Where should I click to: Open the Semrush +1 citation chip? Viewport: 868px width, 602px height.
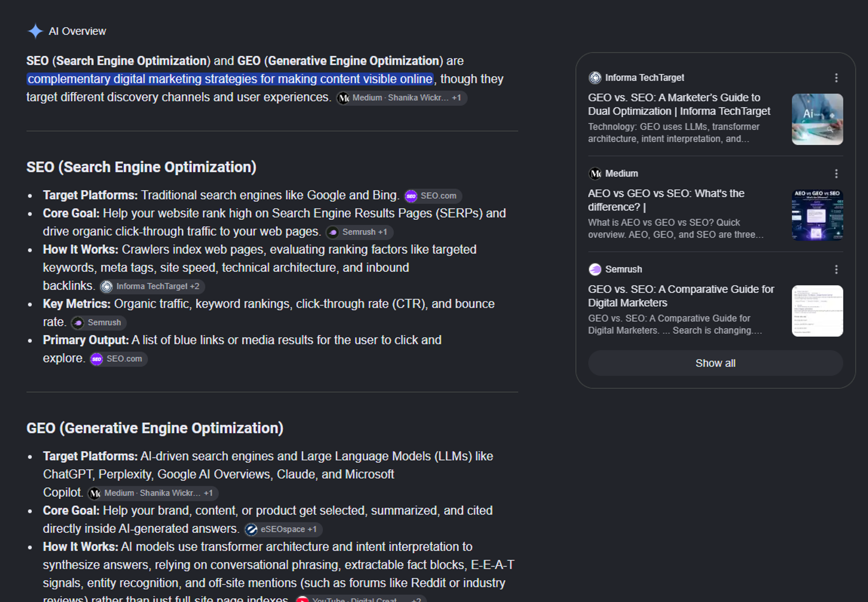click(x=359, y=232)
